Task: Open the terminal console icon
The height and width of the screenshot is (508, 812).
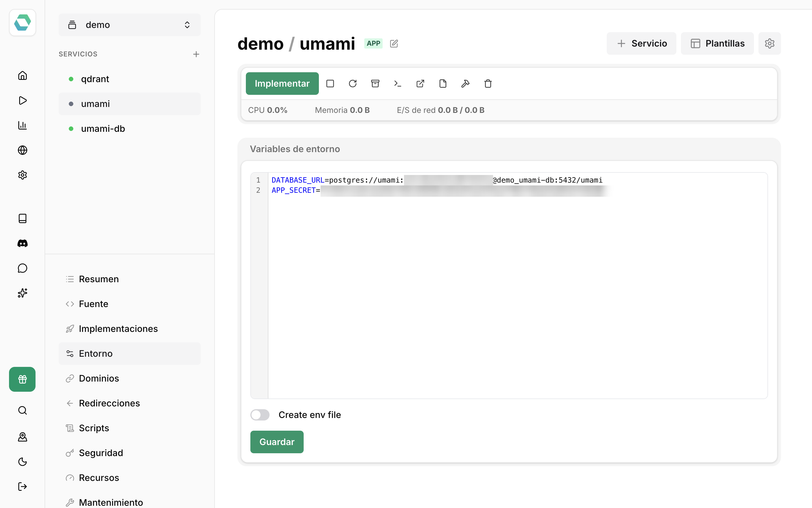Action: (x=398, y=83)
